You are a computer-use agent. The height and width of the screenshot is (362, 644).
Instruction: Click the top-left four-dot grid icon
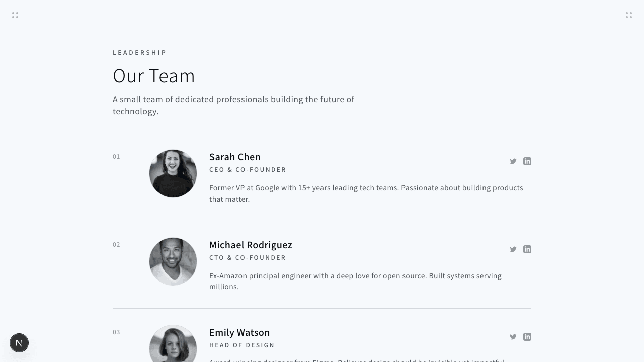coord(15,15)
